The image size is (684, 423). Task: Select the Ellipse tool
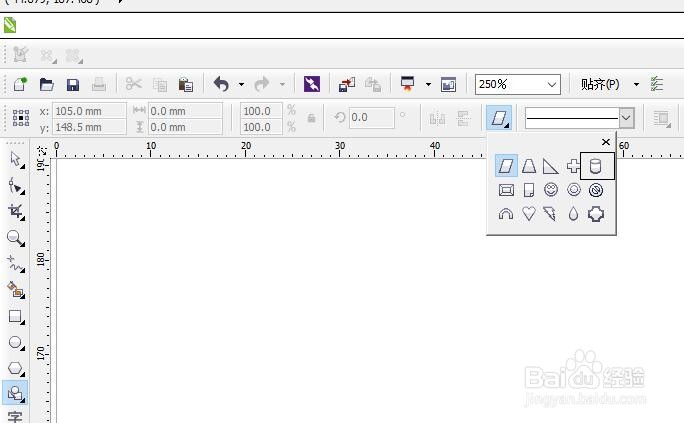point(16,342)
